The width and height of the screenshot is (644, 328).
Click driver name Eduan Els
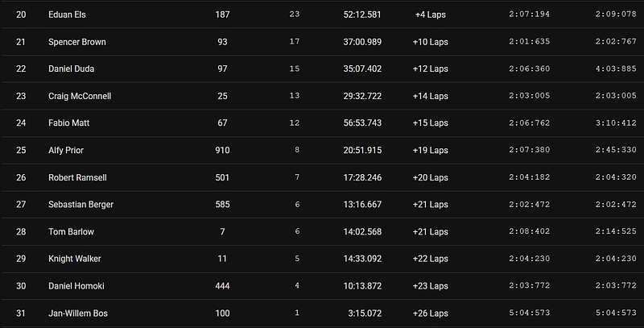68,15
